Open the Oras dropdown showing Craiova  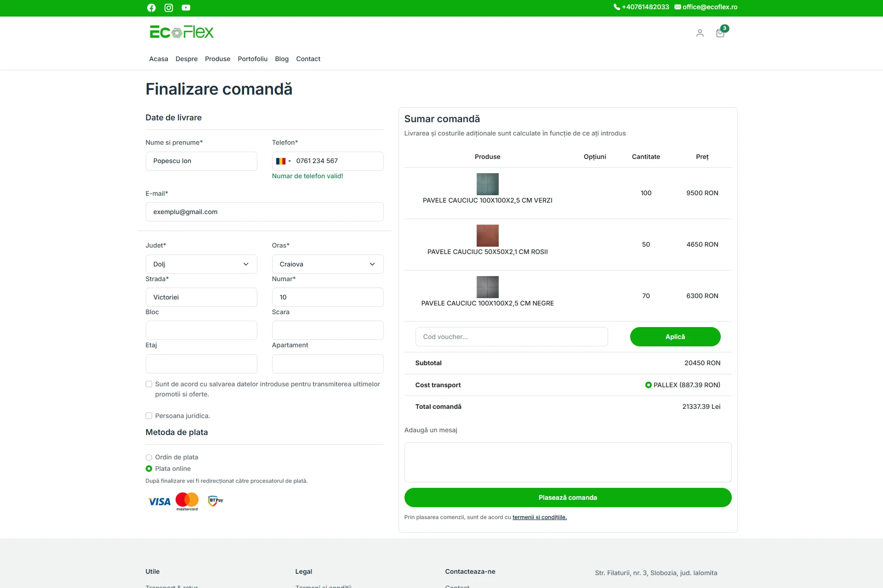tap(327, 264)
